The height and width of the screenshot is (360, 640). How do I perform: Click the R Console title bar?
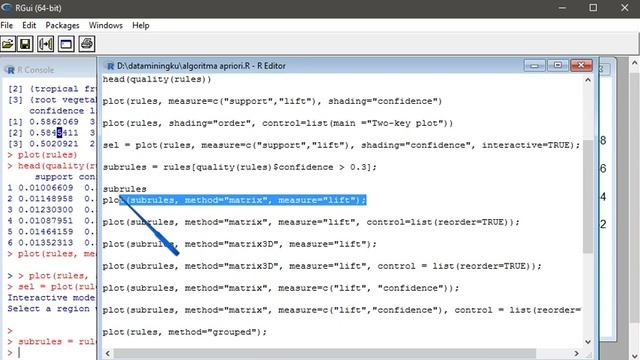coord(49,70)
